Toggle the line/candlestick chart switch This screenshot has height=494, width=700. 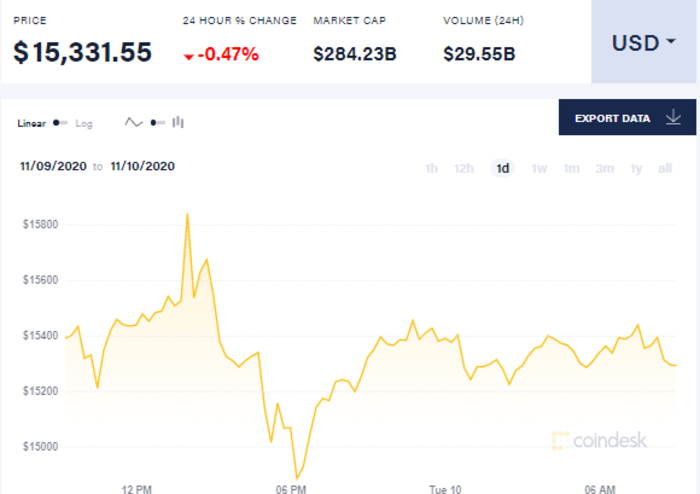(x=157, y=122)
